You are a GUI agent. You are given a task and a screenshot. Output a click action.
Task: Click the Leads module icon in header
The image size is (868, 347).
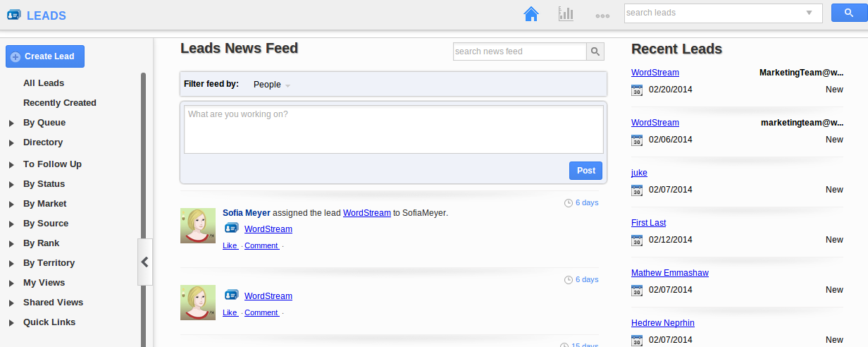(x=13, y=16)
